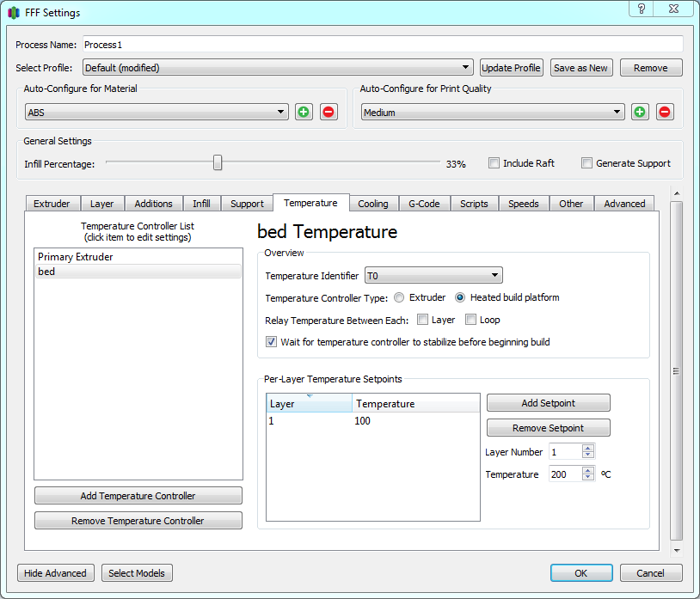Select Heated build platform radio button

[x=460, y=297]
